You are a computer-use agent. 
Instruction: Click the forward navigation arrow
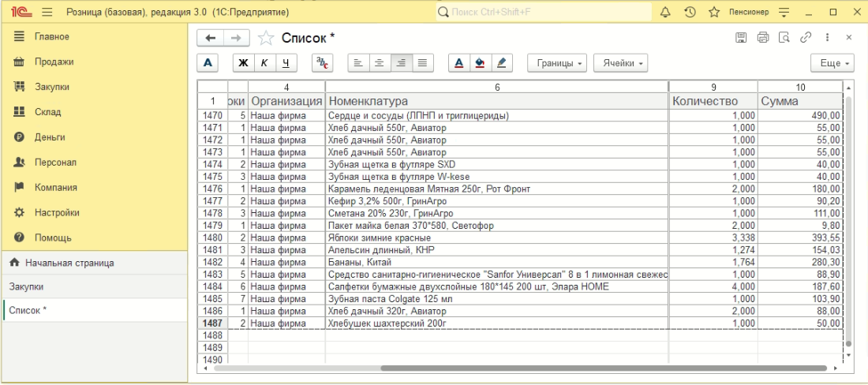[237, 38]
